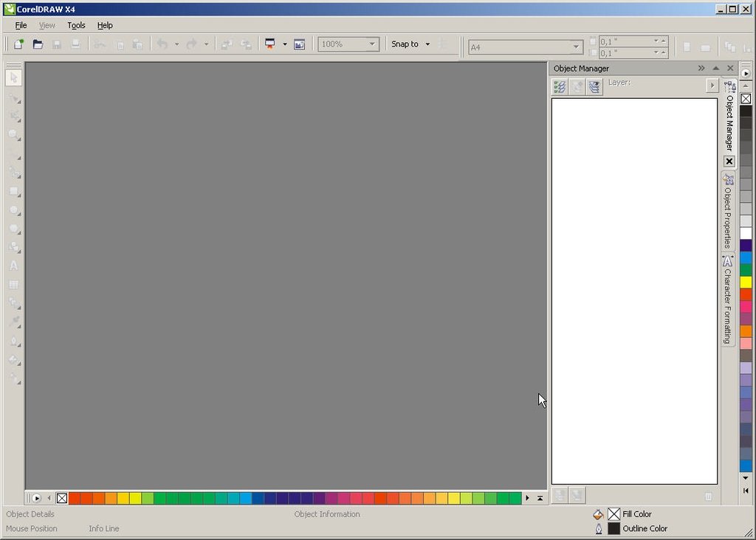The image size is (756, 540).
Task: Switch to Character Formatting docker tab
Action: coord(727,300)
